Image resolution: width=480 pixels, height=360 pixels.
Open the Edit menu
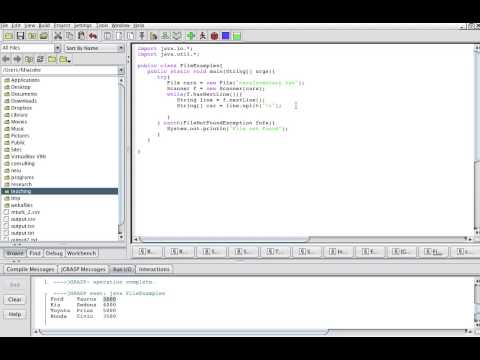16,26
